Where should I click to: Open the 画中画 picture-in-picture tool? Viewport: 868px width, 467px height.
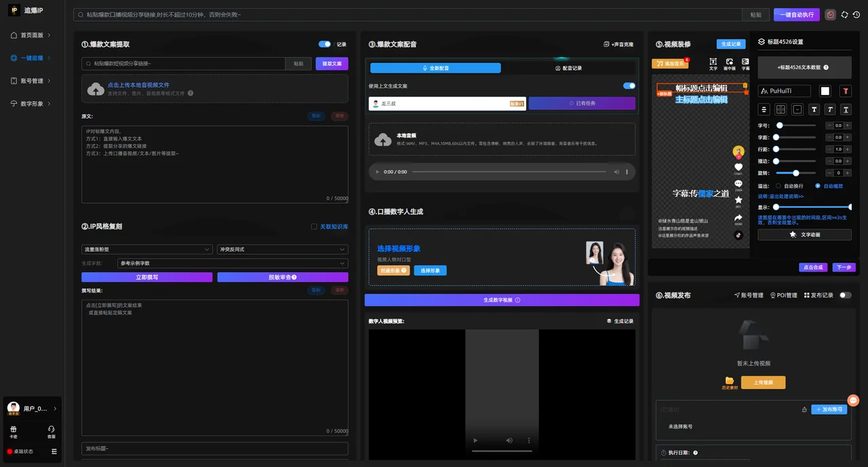coord(730,64)
